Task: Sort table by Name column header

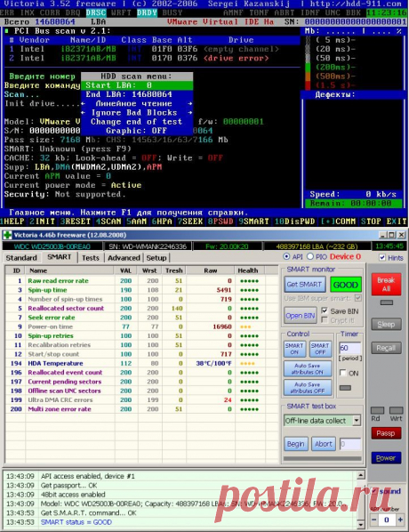Action: 69,270
